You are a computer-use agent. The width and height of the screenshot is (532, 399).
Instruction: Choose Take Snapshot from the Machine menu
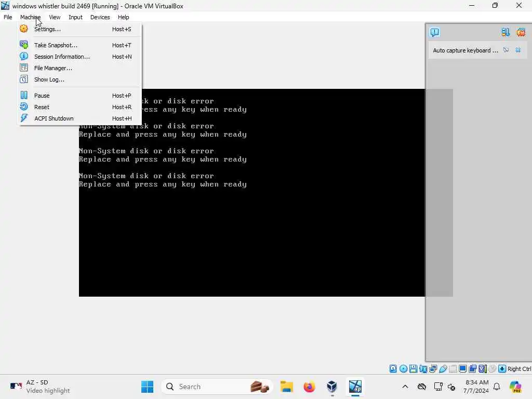point(80,45)
